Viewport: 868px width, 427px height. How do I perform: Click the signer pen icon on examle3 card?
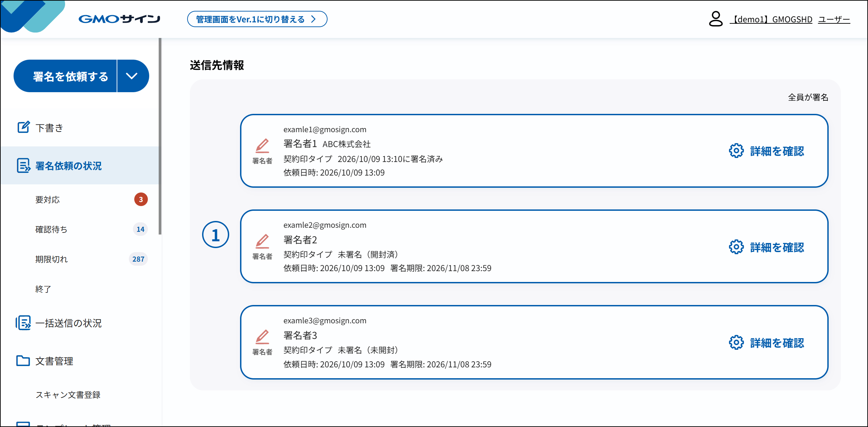click(262, 337)
